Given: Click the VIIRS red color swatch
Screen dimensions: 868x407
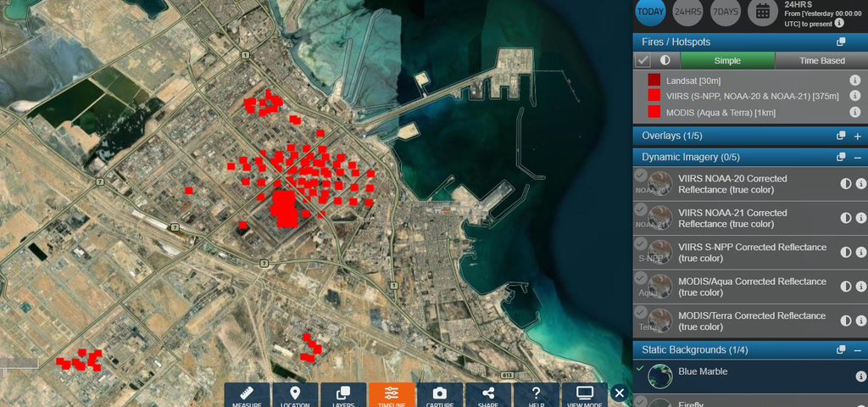Looking at the screenshot, I should click(654, 96).
